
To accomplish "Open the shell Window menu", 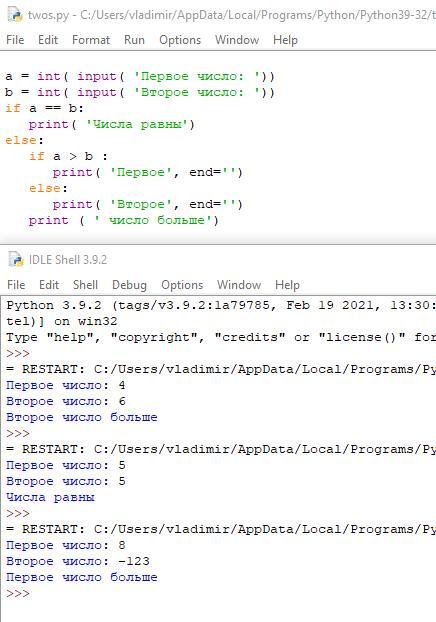I will point(239,285).
